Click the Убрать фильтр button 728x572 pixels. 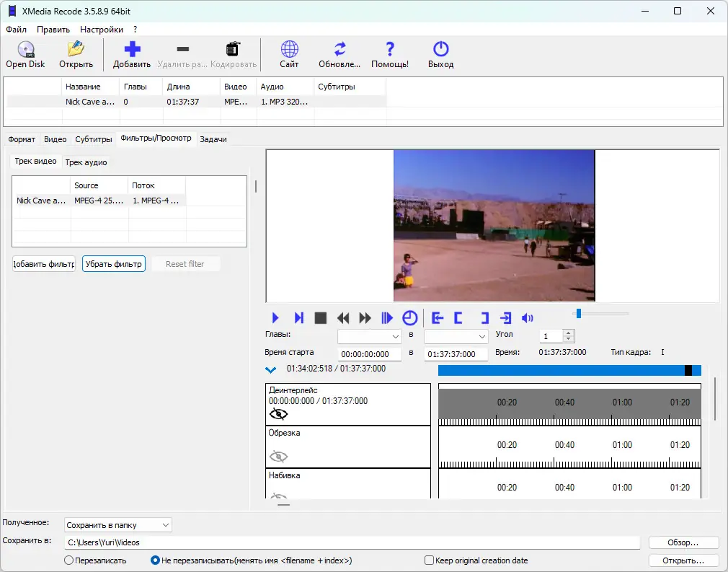point(114,264)
